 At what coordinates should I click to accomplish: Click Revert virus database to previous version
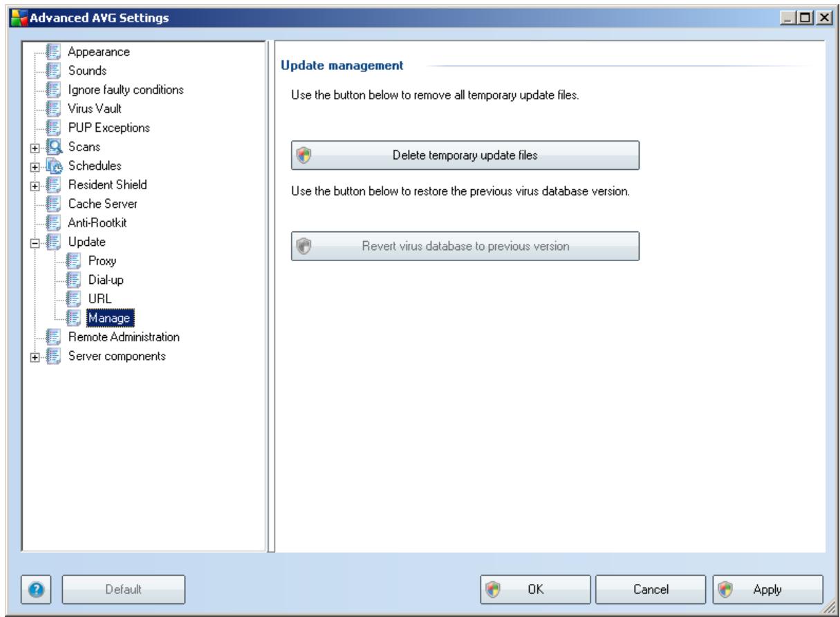point(465,246)
